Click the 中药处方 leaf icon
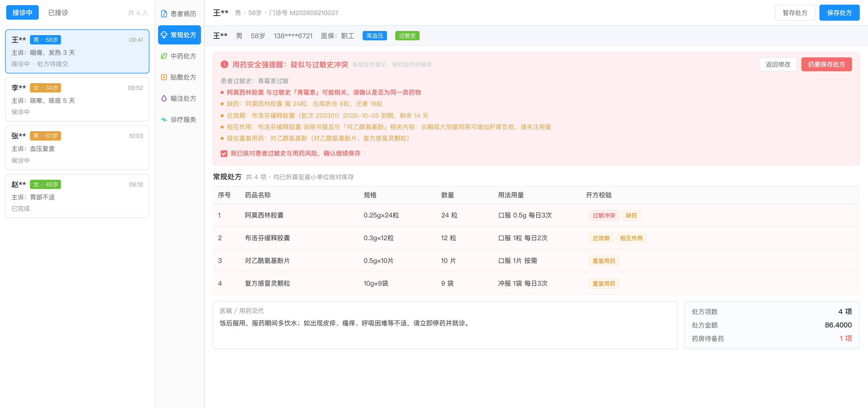868x408 pixels. 164,56
